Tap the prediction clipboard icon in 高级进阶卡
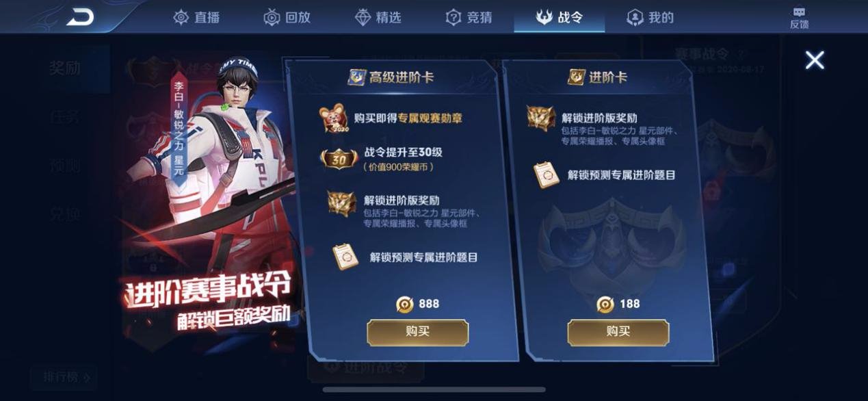The width and height of the screenshot is (868, 401). (346, 257)
